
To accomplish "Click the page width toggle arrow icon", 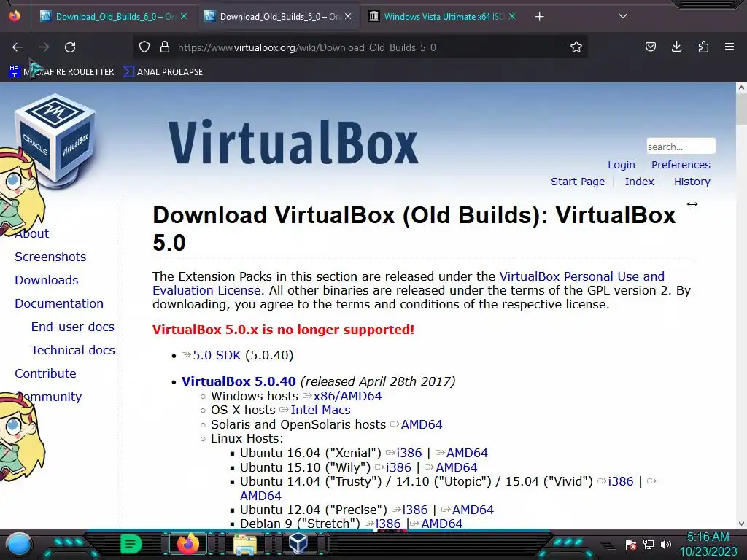I will 692,204.
